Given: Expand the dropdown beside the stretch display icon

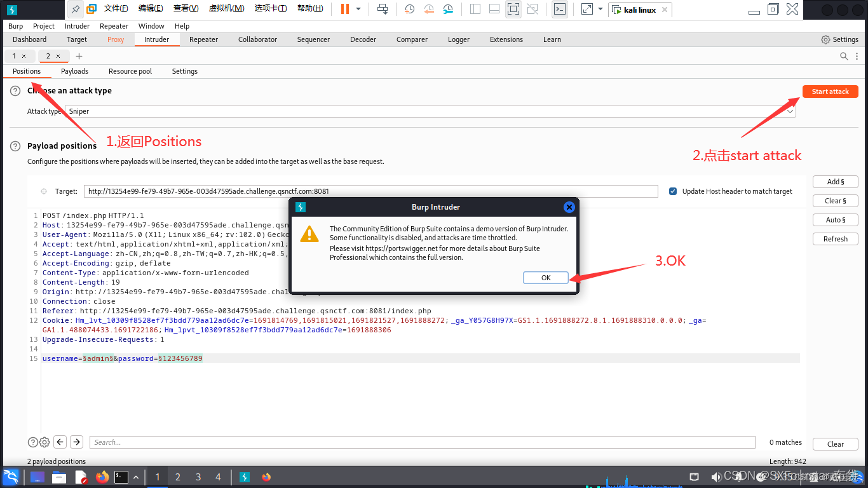Looking at the screenshot, I should 600,9.
